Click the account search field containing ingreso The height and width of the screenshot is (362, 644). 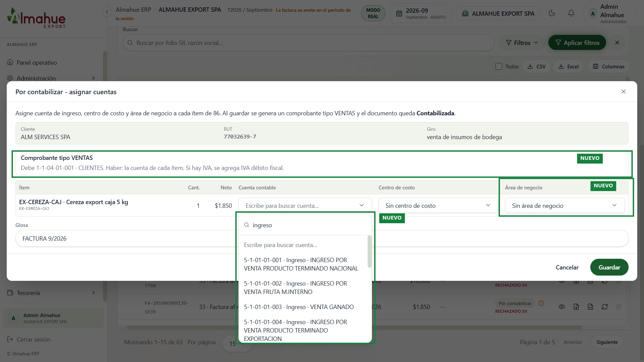pyautogui.click(x=305, y=225)
